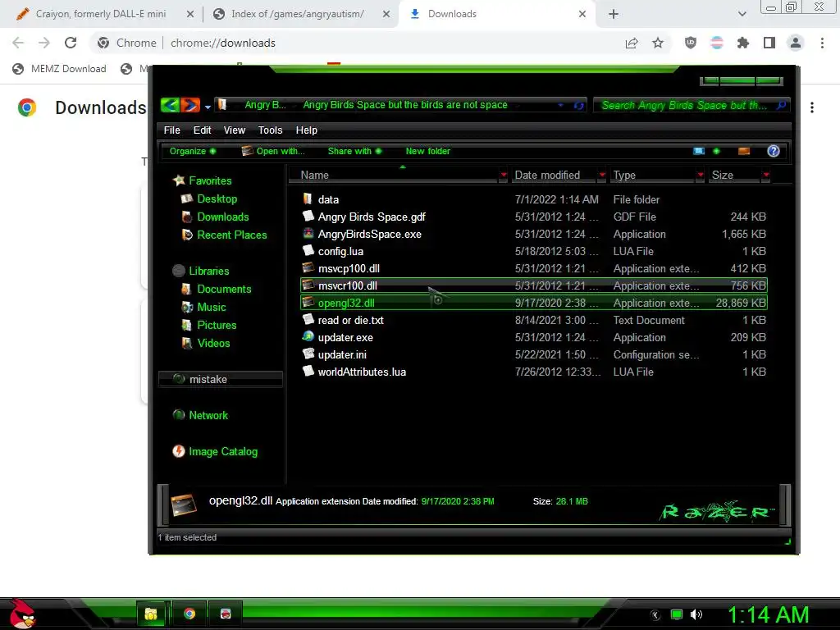The width and height of the screenshot is (840, 630).
Task: Open Favorites in the navigation pane
Action: click(x=210, y=180)
